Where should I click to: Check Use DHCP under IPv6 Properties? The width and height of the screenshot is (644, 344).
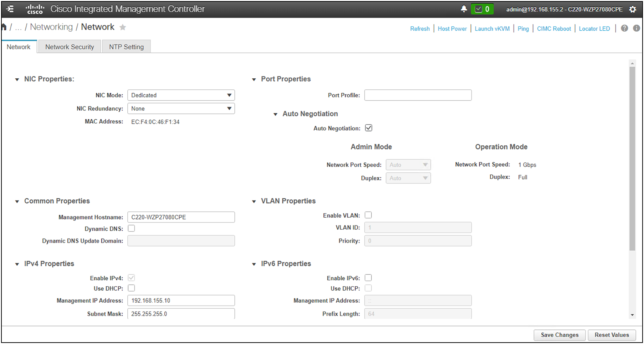[x=368, y=288]
